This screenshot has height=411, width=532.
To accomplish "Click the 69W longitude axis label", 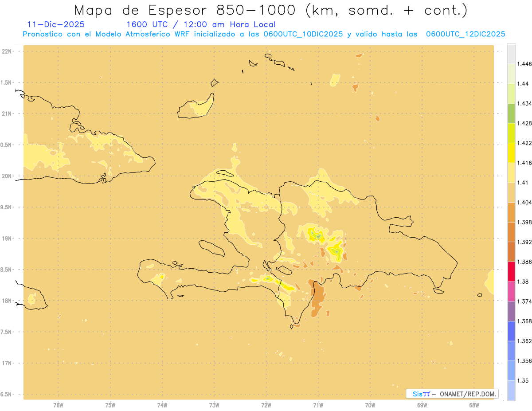I will 422,405.
